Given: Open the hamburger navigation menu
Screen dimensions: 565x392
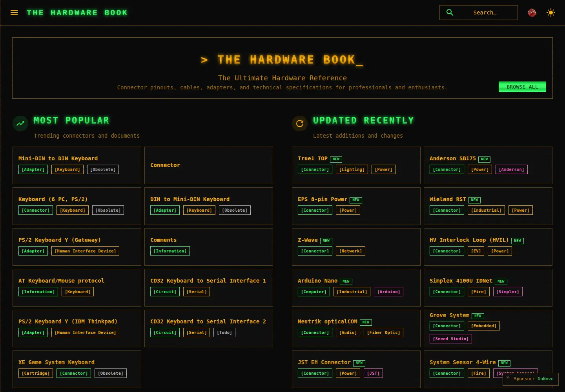Looking at the screenshot, I should tap(14, 13).
